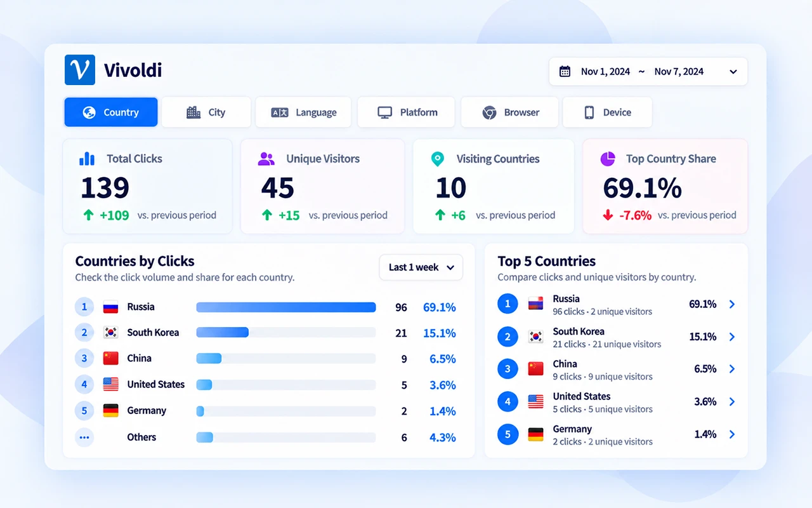Click the green arrow beside +6
This screenshot has width=812, height=508.
[440, 215]
